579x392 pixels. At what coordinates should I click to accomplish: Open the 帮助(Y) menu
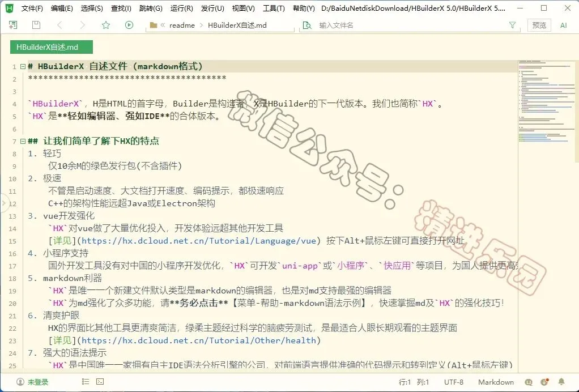[x=304, y=8]
